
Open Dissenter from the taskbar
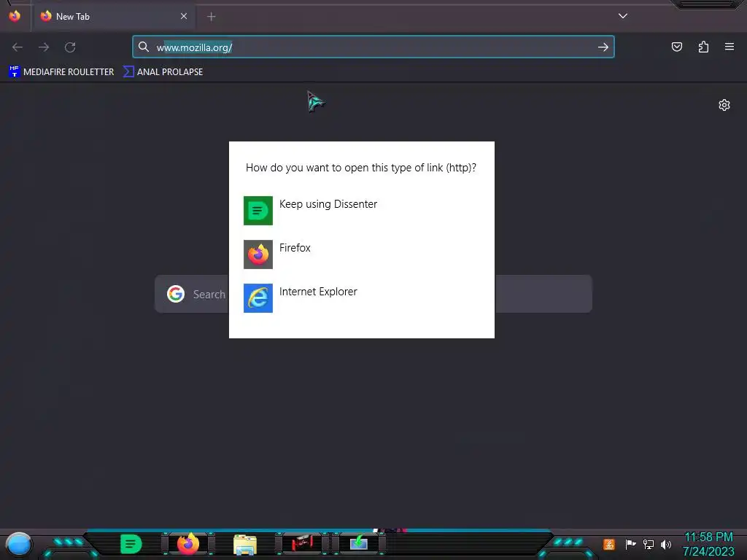(x=131, y=544)
